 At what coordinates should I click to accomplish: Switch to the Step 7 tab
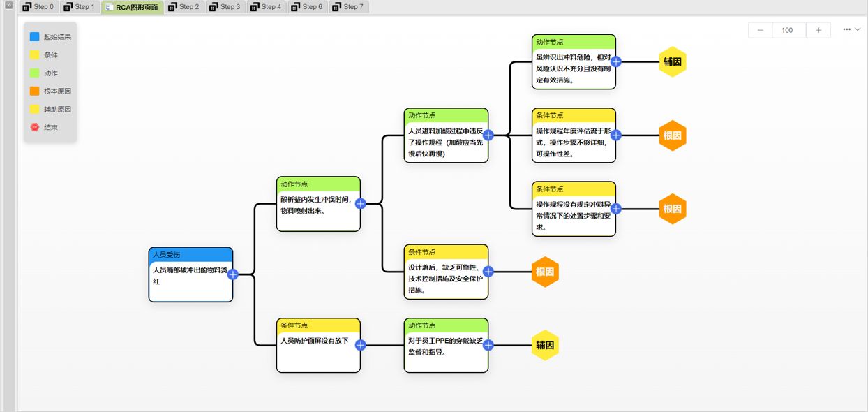coord(347,7)
